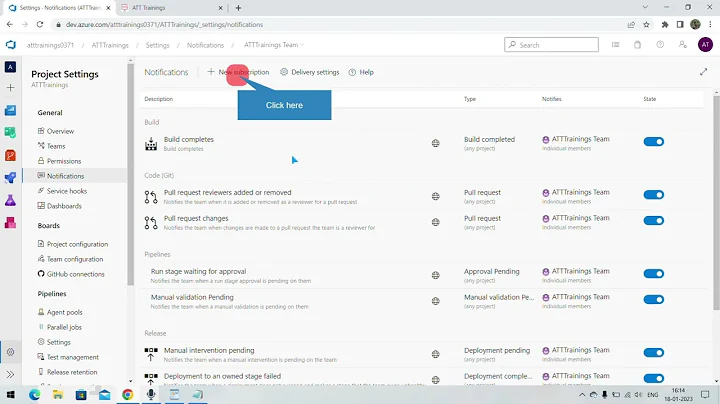Open Team configuration under Boards
Screen dimensions: 720x404
pos(75,259)
